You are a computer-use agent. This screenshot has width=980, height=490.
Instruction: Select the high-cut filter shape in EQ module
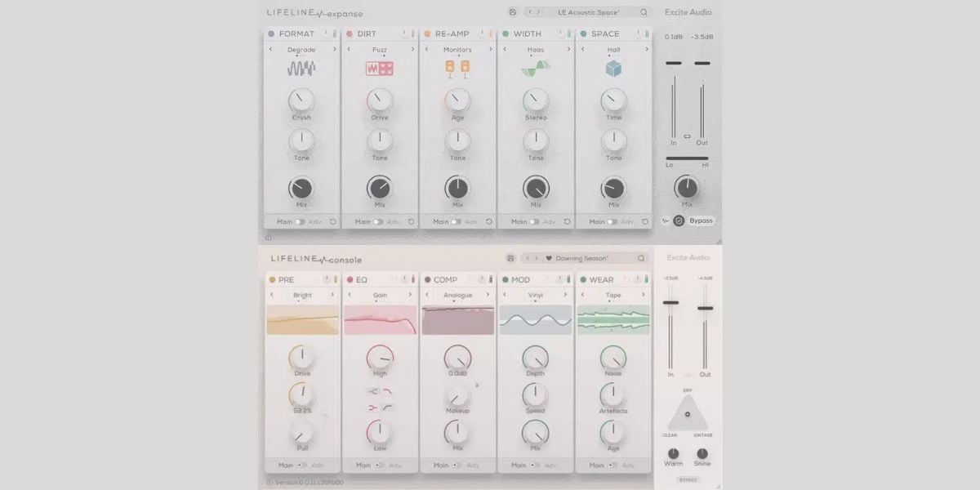[388, 391]
